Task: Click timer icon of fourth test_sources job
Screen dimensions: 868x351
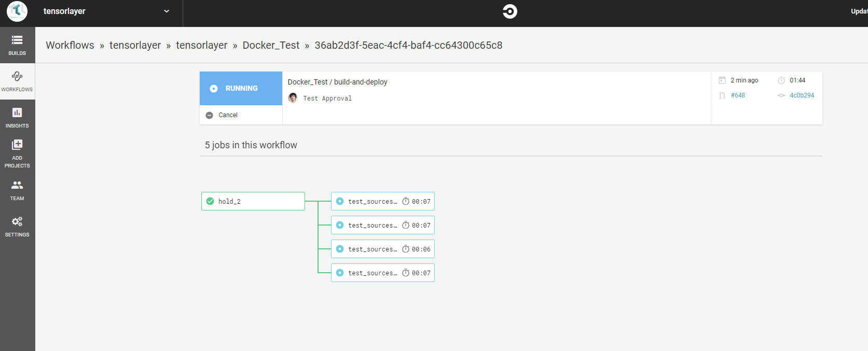Action: (x=406, y=273)
